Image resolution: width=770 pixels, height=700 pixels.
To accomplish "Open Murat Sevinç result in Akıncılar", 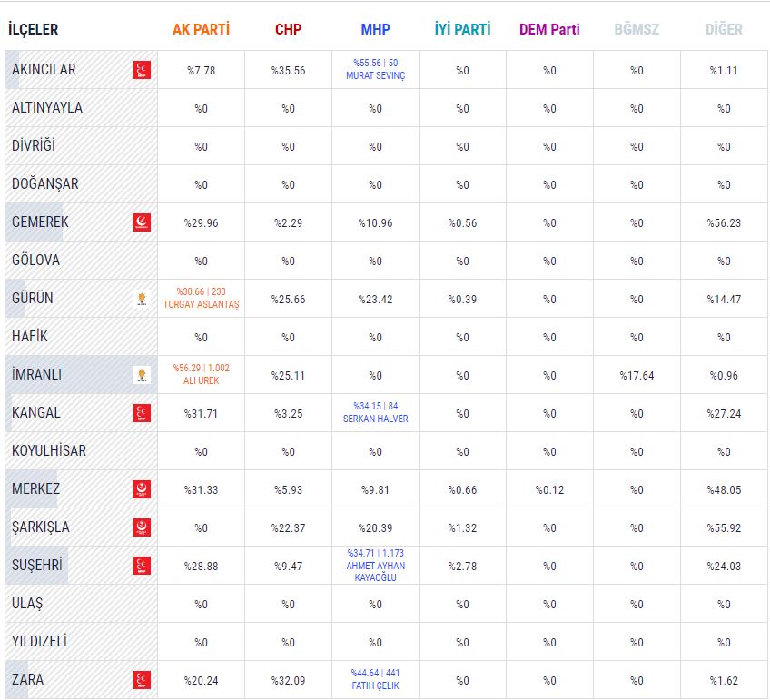I will pyautogui.click(x=375, y=70).
